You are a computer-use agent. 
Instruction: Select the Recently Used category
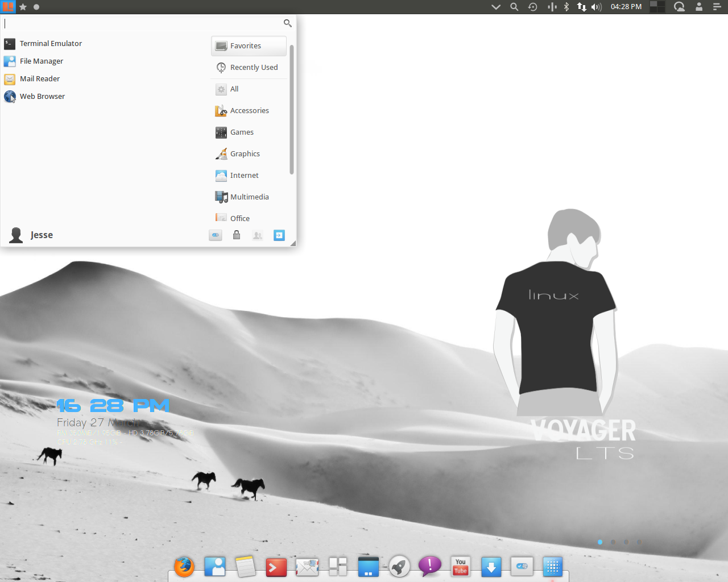[249, 68]
